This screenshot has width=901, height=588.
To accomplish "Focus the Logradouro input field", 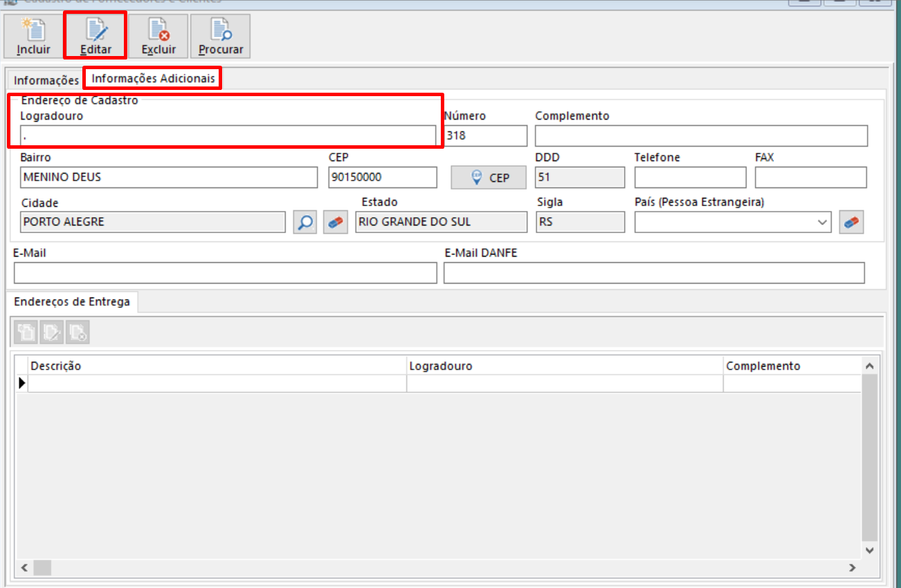I will pos(228,136).
